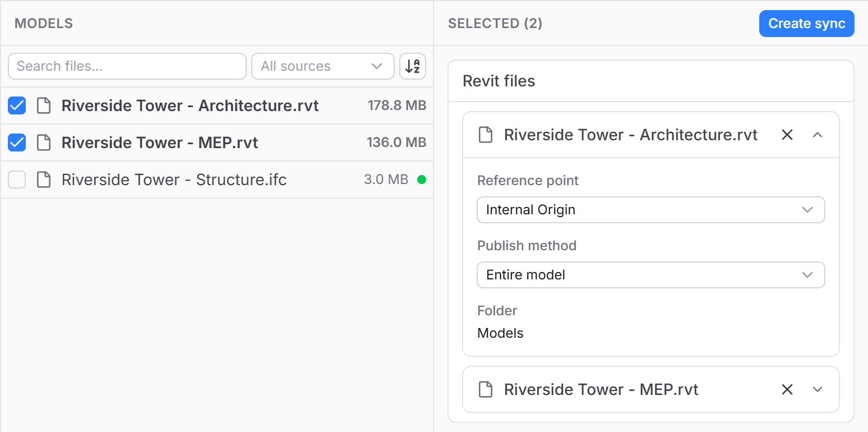Click the Search files input field
The height and width of the screenshot is (432, 868).
tap(127, 66)
